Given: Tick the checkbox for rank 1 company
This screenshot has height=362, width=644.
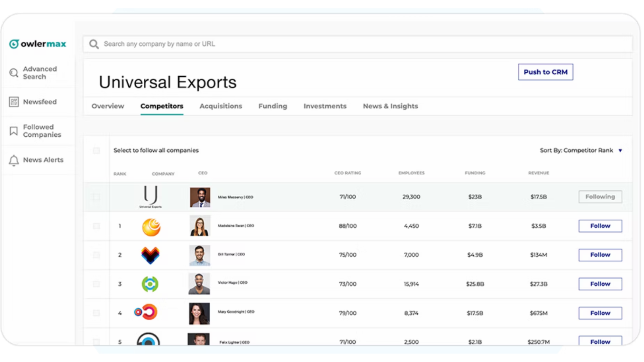Looking at the screenshot, I should click(96, 226).
